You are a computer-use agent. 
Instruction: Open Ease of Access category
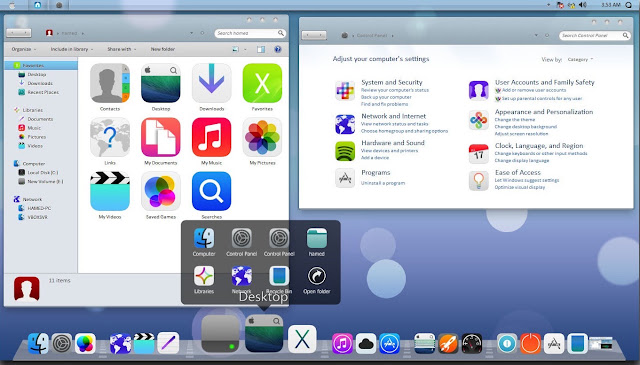[x=518, y=173]
